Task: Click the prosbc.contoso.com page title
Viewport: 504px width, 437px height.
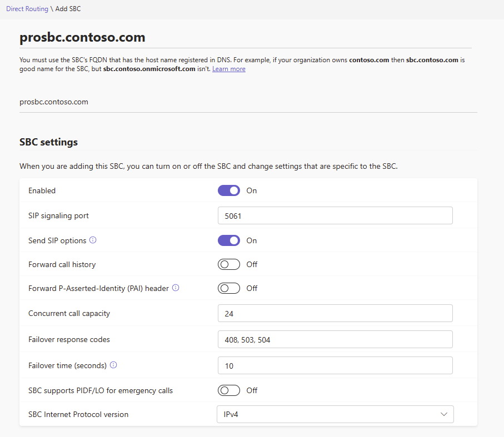Action: pos(82,38)
